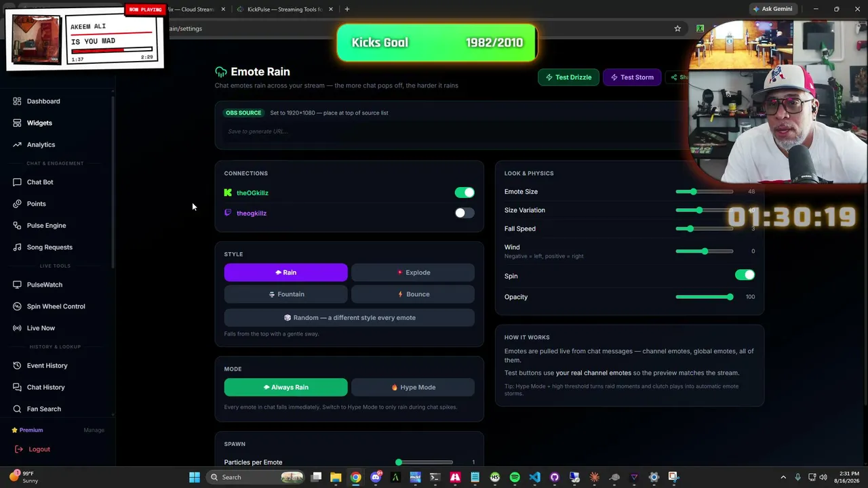Click the Fall Speed slider

704,229
